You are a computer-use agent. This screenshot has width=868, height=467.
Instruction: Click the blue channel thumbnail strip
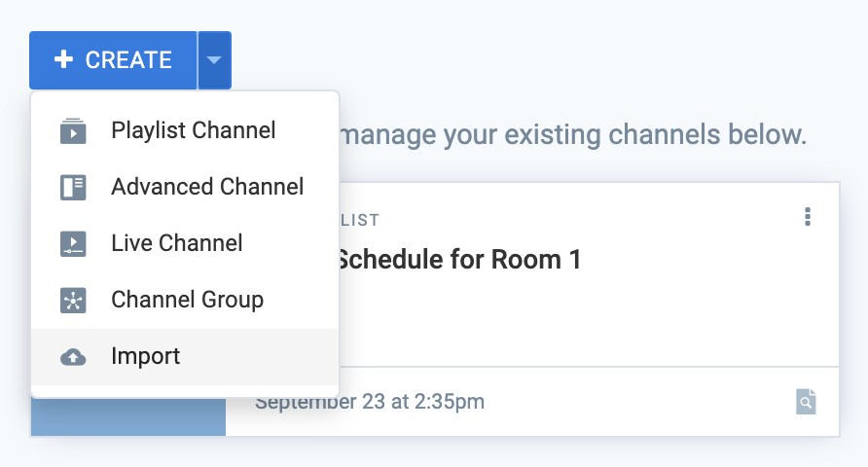[128, 416]
